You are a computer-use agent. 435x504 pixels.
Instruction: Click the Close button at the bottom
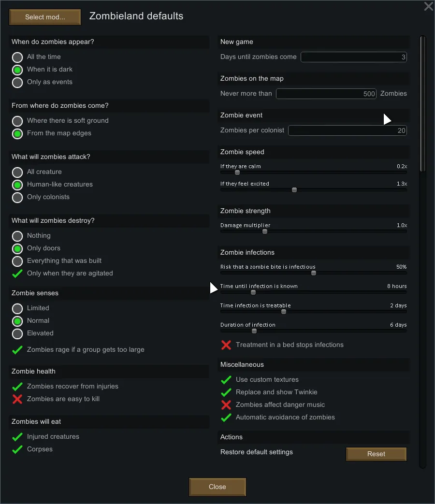tap(217, 487)
